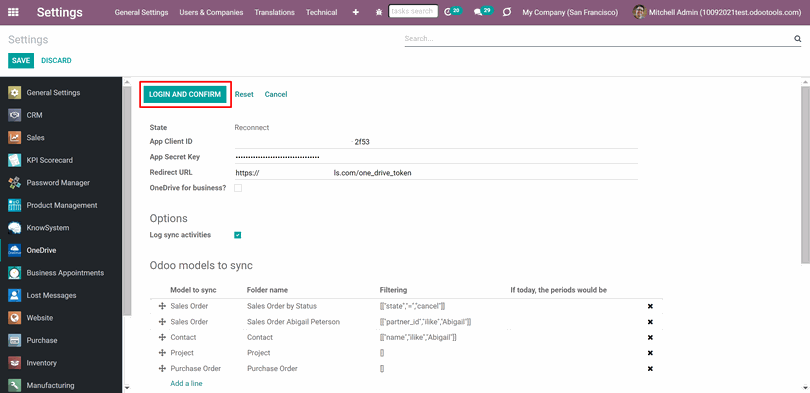The height and width of the screenshot is (393, 810).
Task: Select the Sales sidebar icon
Action: click(14, 138)
